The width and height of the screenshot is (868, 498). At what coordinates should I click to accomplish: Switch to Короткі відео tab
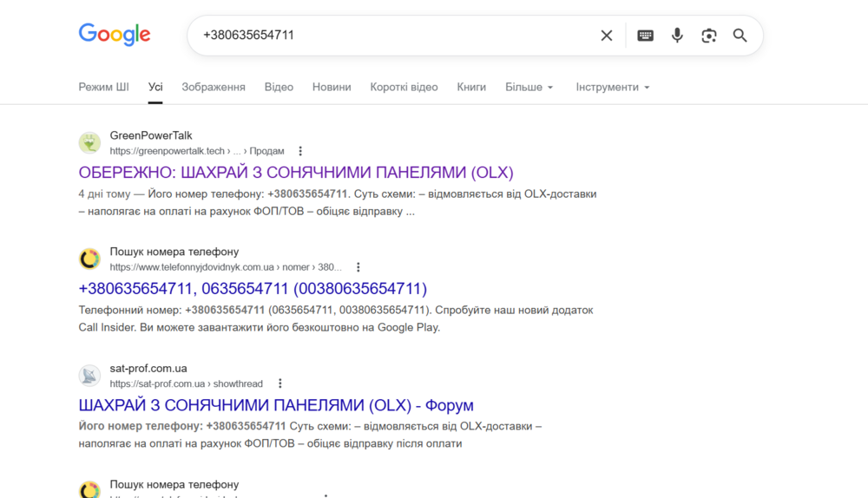[x=404, y=87]
